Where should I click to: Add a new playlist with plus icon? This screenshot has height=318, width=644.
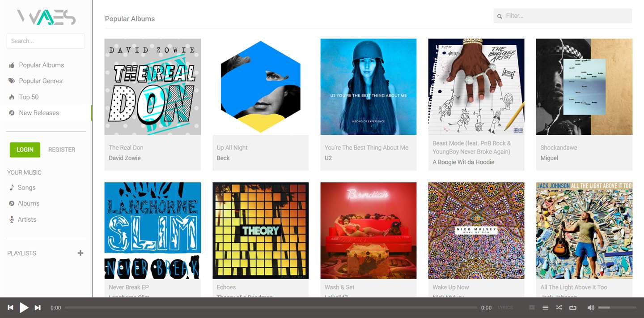coord(80,253)
